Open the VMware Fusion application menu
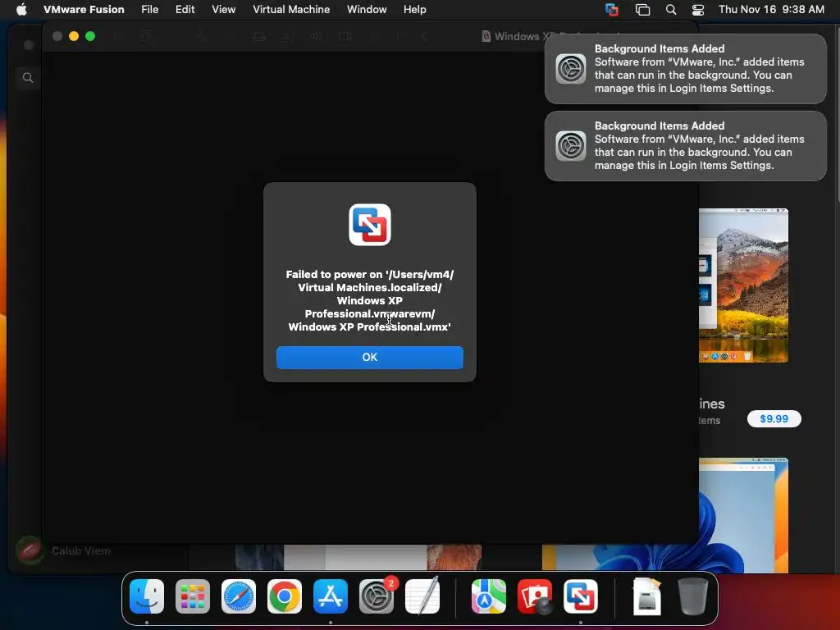840x630 pixels. coord(84,9)
